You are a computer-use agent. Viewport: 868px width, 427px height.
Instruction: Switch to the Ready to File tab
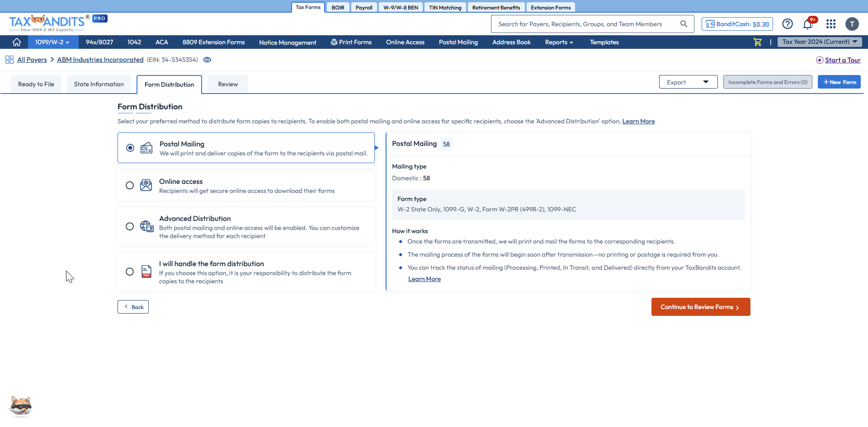coord(36,84)
